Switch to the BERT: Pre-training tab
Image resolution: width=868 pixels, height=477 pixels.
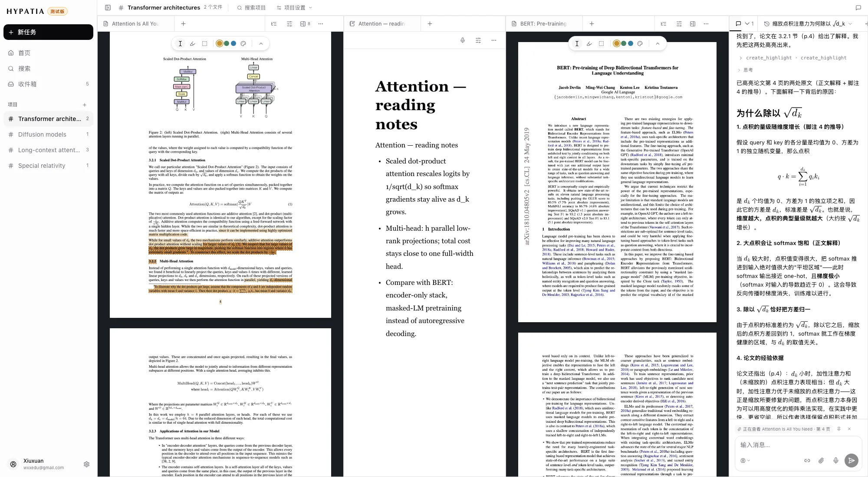pyautogui.click(x=544, y=24)
